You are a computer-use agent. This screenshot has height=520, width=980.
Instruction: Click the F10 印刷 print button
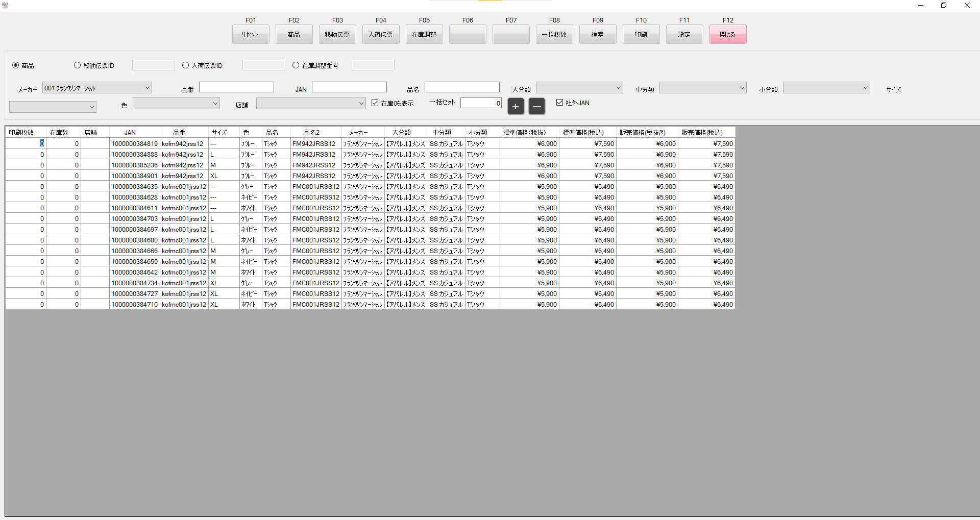click(641, 34)
